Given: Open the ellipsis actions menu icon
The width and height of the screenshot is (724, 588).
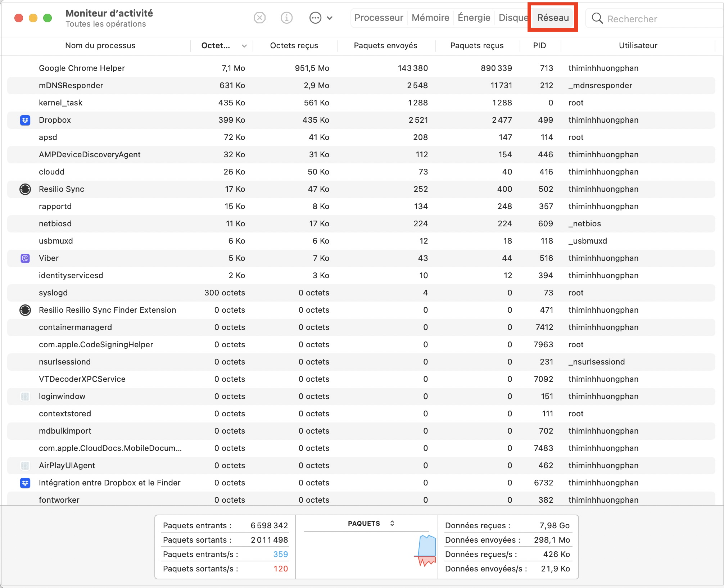Looking at the screenshot, I should tap(315, 18).
